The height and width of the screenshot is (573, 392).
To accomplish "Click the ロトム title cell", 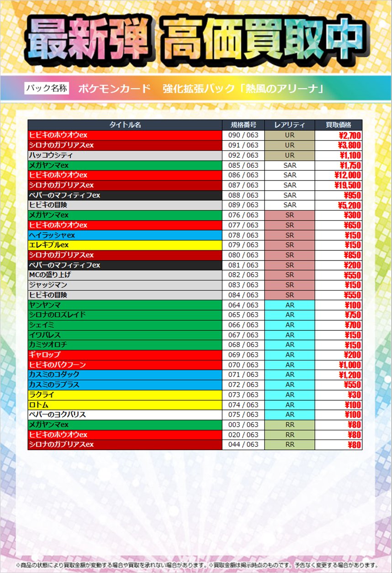I will 125,405.
